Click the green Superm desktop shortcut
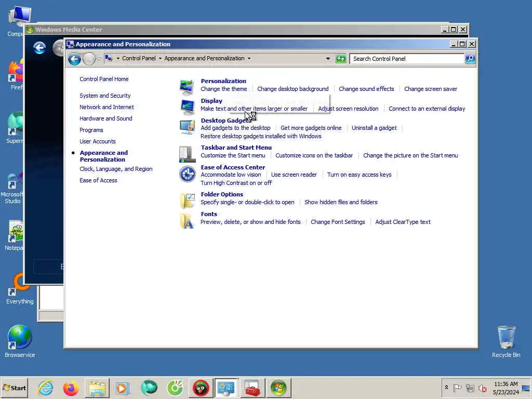 point(15,127)
